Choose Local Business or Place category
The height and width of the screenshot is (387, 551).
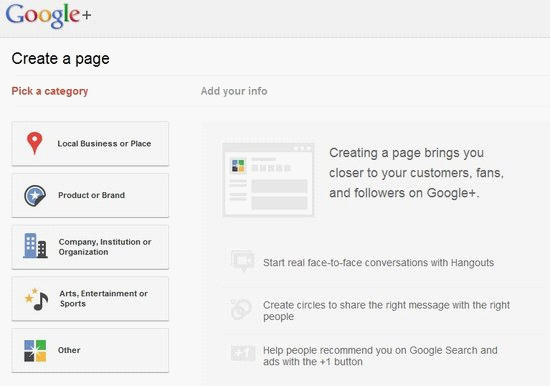coord(90,144)
